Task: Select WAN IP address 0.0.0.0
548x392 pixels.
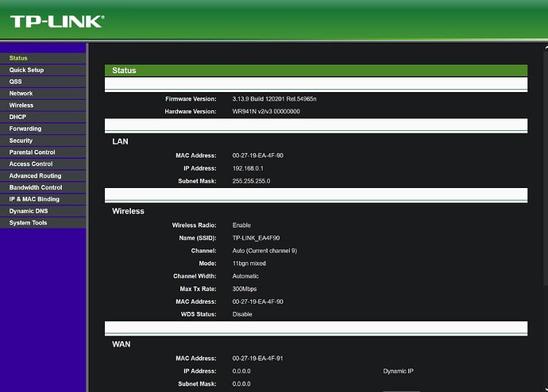Action: tap(241, 371)
